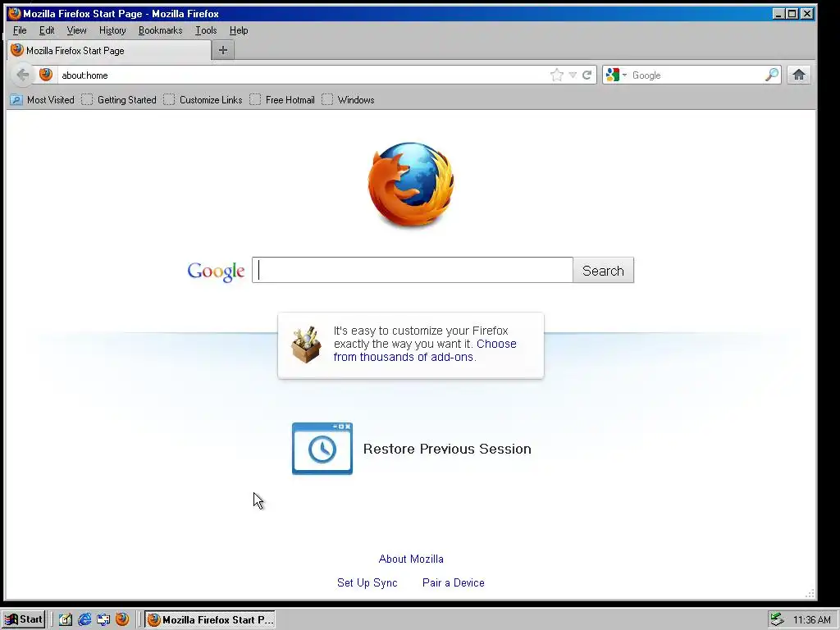Image resolution: width=840 pixels, height=630 pixels.
Task: Click the Google logo beside search box
Action: coord(216,272)
